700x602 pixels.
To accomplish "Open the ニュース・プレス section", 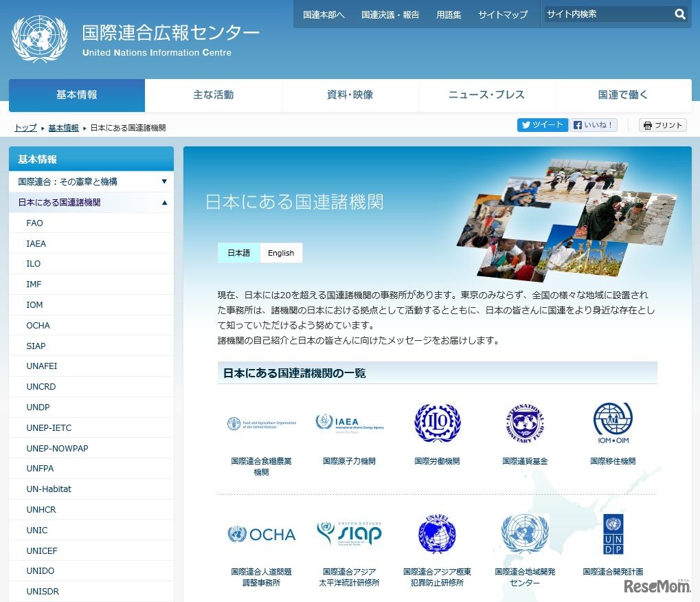I will click(x=486, y=96).
